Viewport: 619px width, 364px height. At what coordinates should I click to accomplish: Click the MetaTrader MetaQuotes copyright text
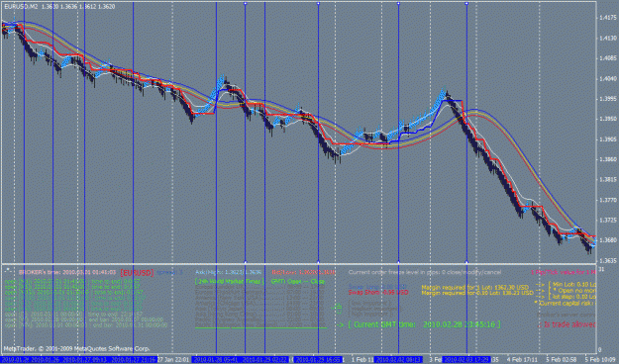(x=76, y=348)
